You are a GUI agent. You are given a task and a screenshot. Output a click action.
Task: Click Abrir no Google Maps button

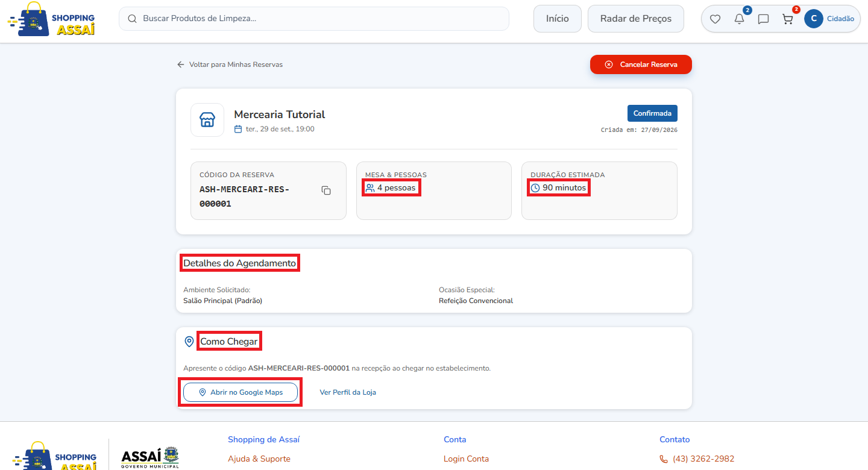[241, 392]
